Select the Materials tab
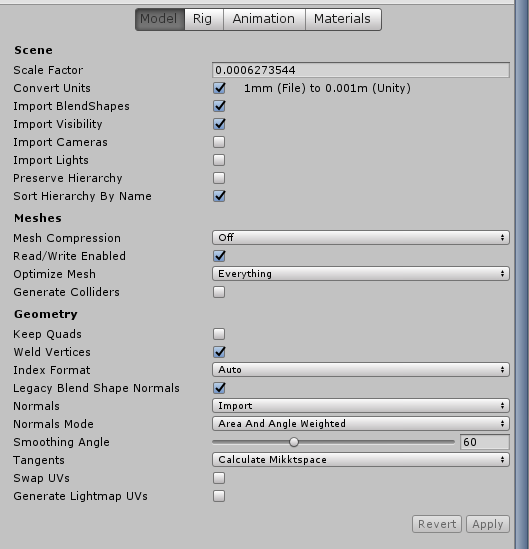 click(343, 19)
